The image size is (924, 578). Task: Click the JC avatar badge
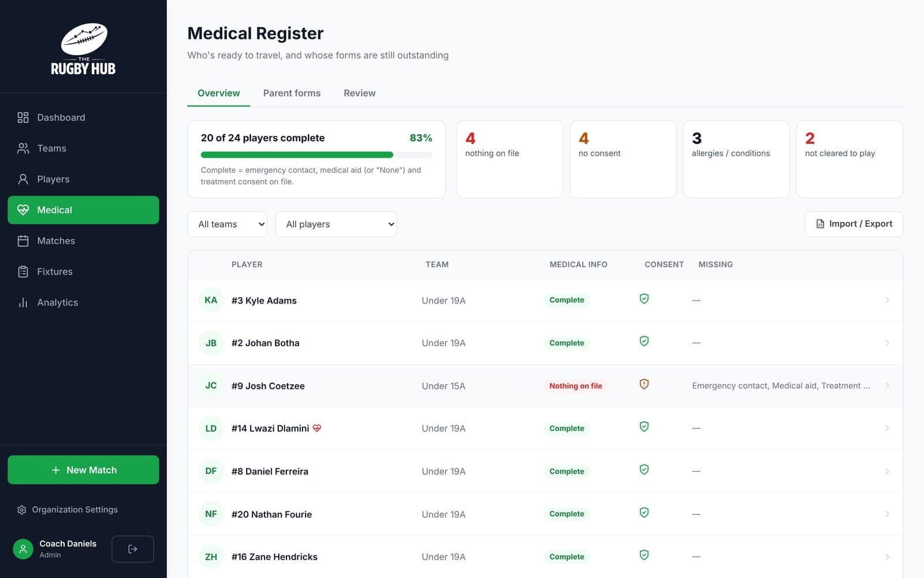pyautogui.click(x=211, y=386)
